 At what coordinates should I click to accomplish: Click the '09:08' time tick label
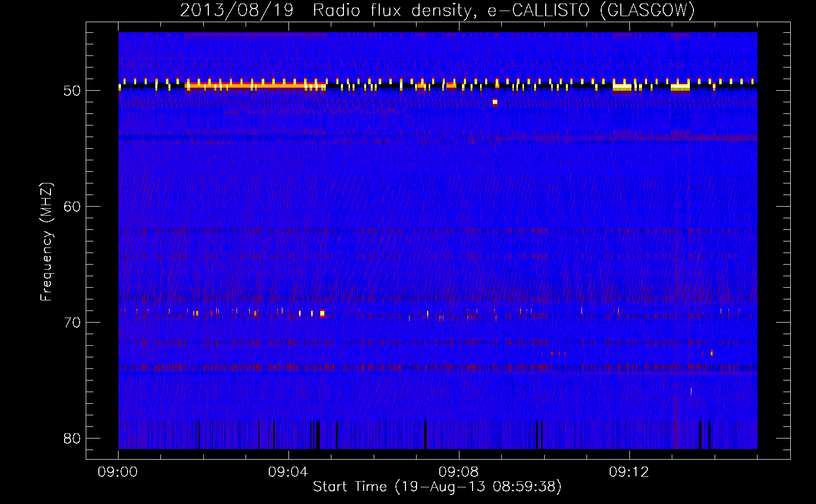click(x=459, y=472)
